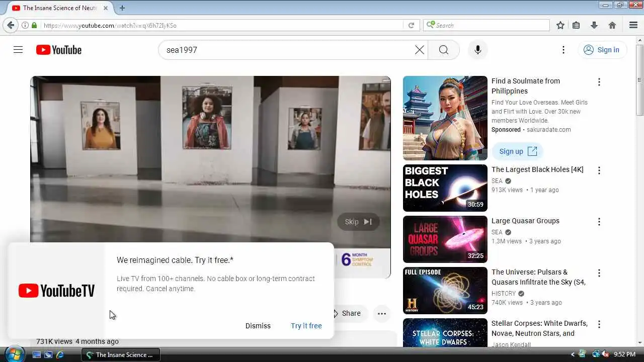Open 'The Universe: Pulsars & Quasars' title
The height and width of the screenshot is (362, 644).
[x=538, y=277]
